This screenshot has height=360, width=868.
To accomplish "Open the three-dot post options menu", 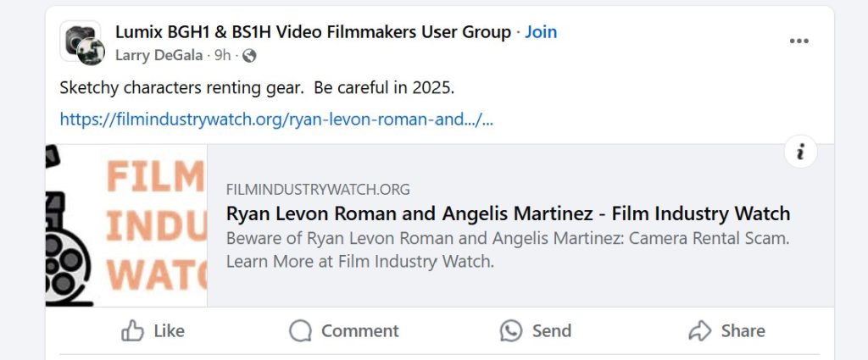I will [x=798, y=41].
